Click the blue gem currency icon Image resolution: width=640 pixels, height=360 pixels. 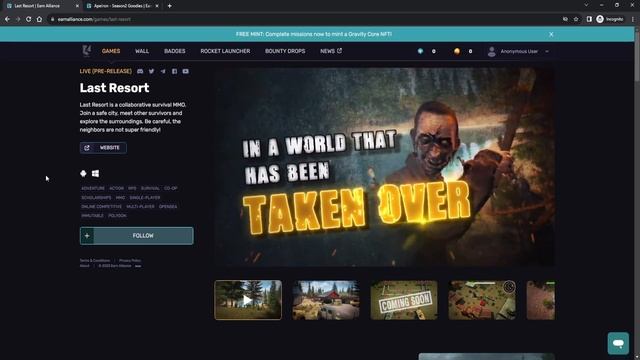(x=420, y=51)
